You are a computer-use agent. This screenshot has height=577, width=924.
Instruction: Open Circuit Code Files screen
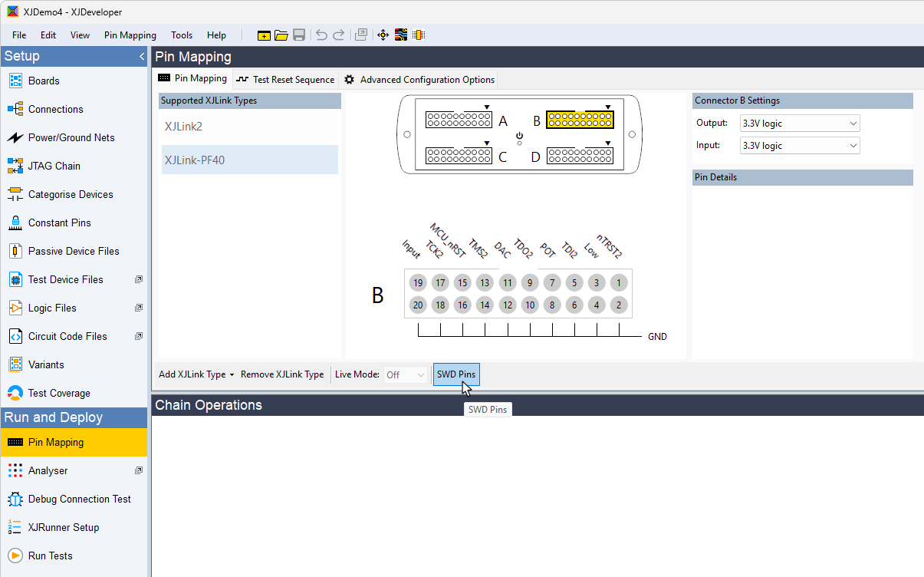point(74,336)
